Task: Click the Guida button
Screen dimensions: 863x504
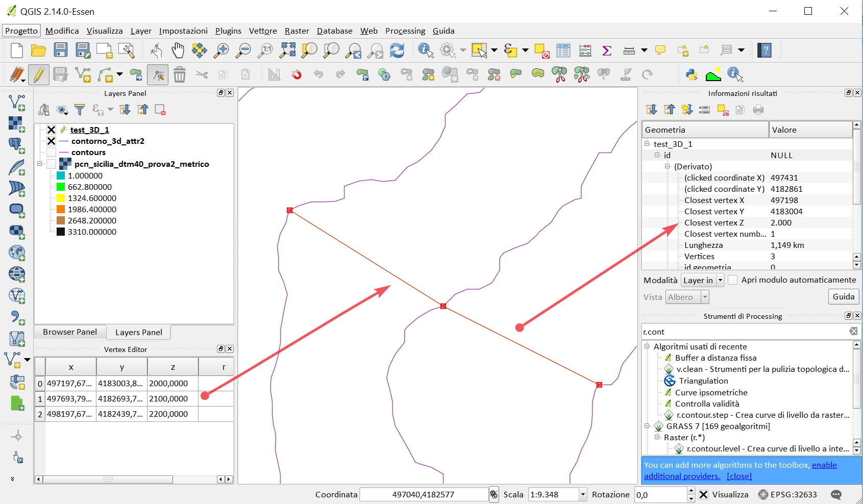Action: pos(843,297)
